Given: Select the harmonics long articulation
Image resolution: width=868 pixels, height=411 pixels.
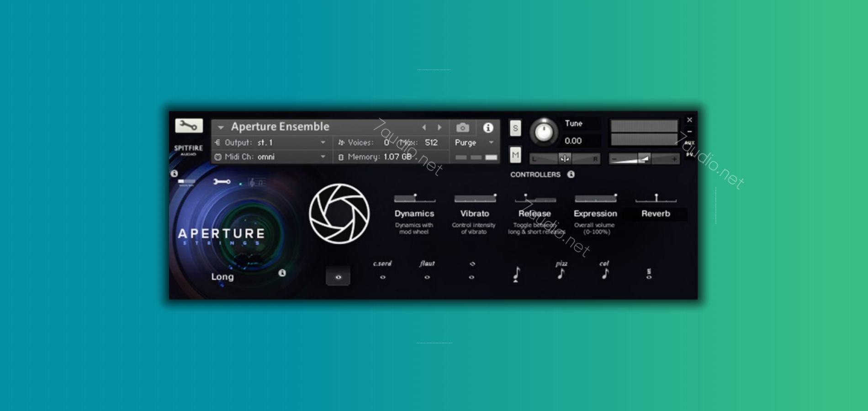Looking at the screenshot, I should [x=471, y=270].
